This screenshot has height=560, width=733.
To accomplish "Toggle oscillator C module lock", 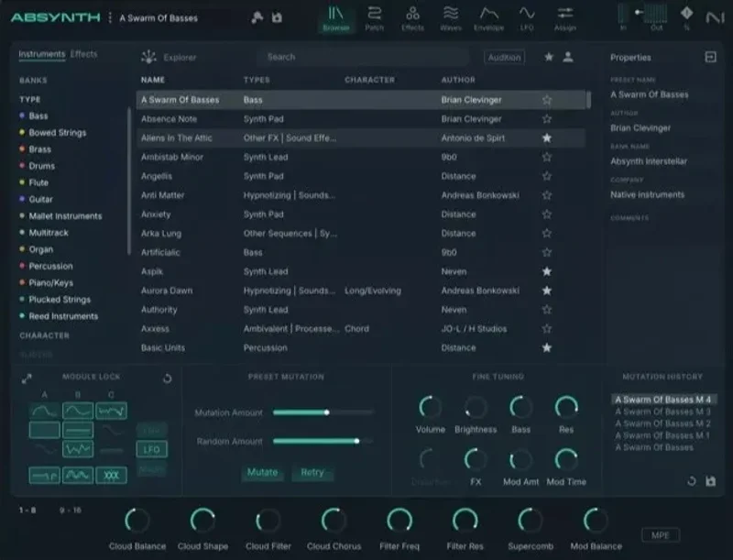I will pyautogui.click(x=111, y=411).
